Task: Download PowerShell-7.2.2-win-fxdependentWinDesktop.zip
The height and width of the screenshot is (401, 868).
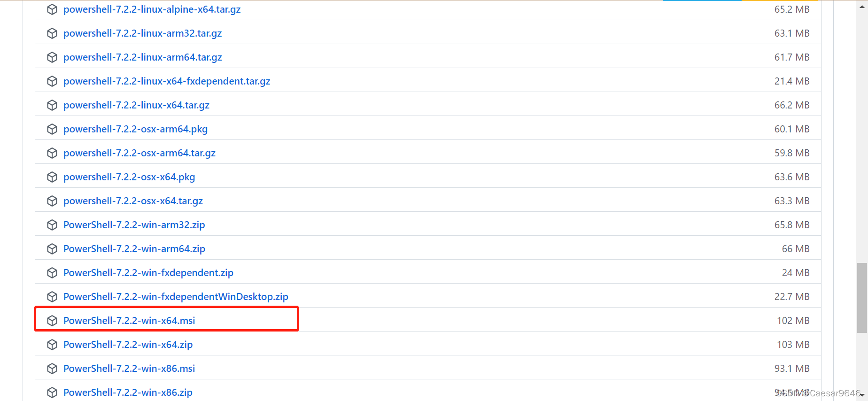Action: tap(176, 297)
